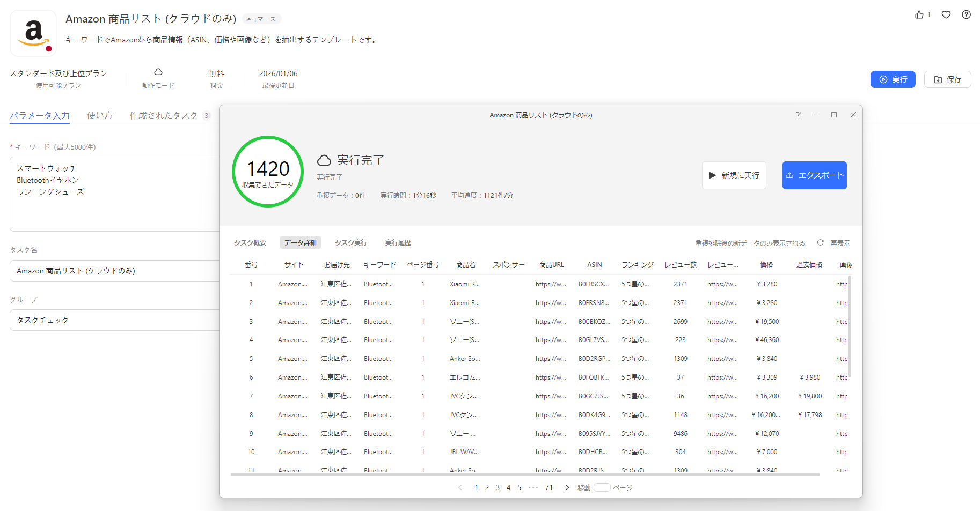Go to page 3
Image resolution: width=980 pixels, height=511 pixels.
tap(498, 487)
